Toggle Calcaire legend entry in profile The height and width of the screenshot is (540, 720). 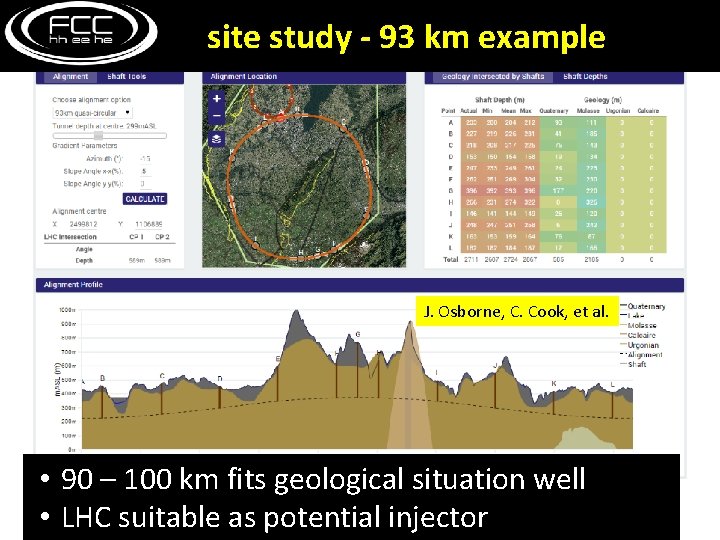point(638,335)
